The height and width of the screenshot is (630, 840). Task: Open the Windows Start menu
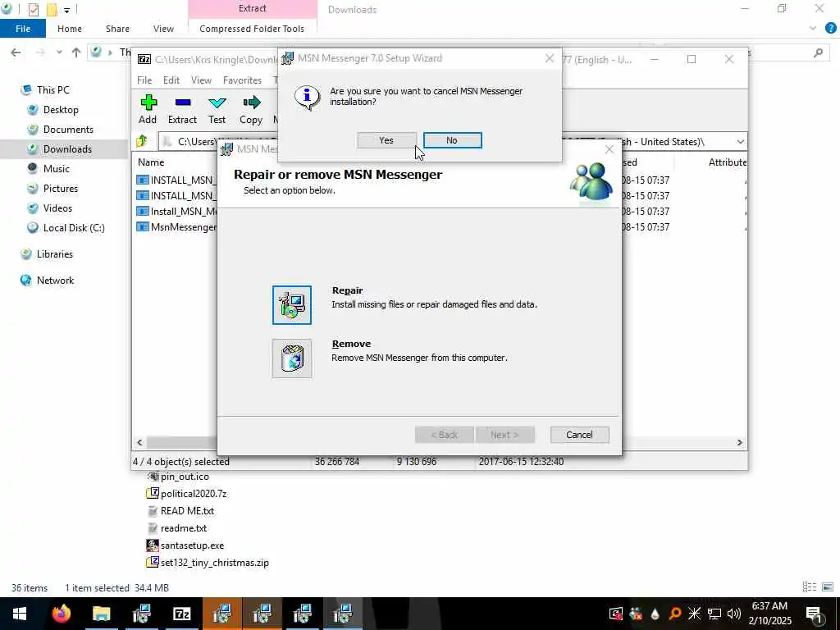click(x=20, y=614)
